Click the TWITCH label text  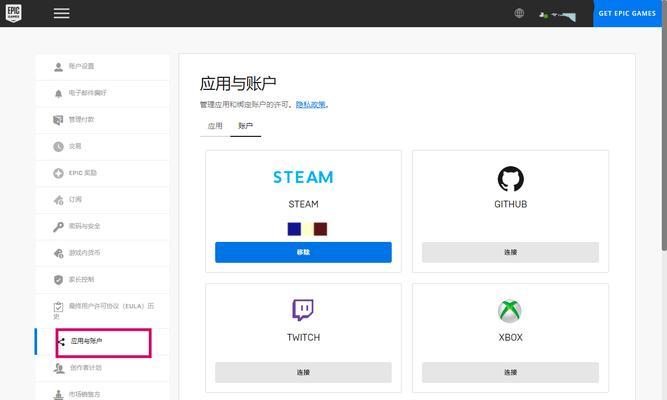[303, 337]
